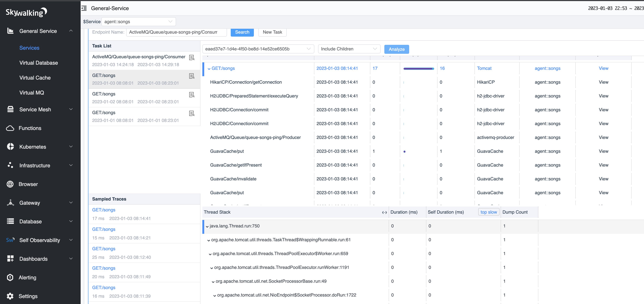Click the Endpoint Name input field
The image size is (644, 304).
tap(176, 32)
